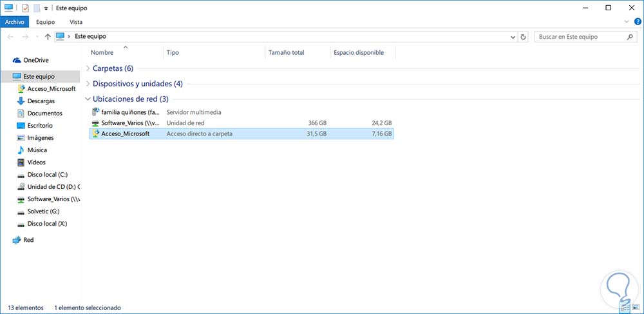This screenshot has width=644, height=314.
Task: Click the Este equipo system icon in title bar
Action: [8, 8]
